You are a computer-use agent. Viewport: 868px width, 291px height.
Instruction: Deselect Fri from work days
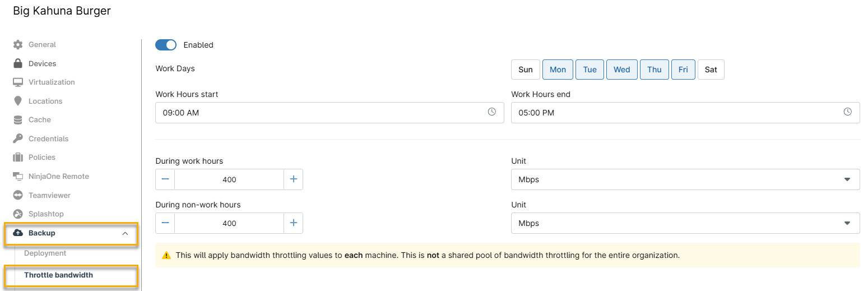[x=683, y=70]
